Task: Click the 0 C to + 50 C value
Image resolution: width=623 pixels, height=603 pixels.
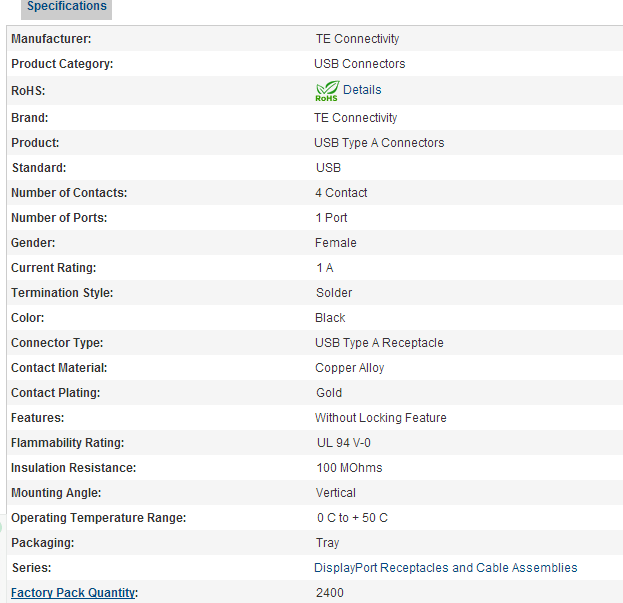Action: click(x=352, y=518)
